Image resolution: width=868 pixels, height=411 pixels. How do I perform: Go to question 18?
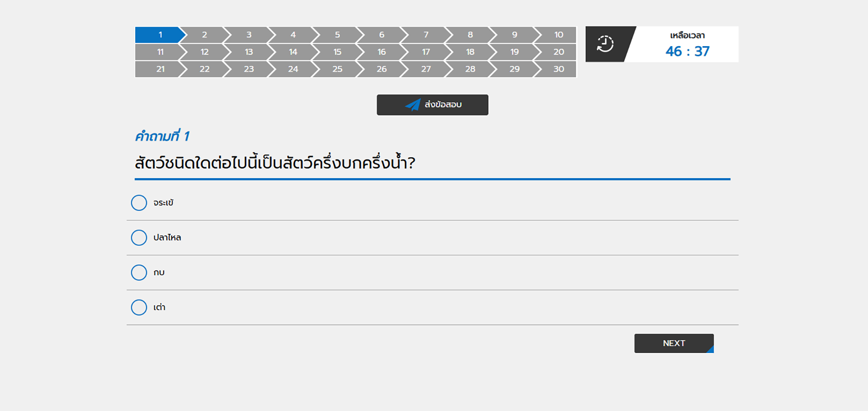470,52
